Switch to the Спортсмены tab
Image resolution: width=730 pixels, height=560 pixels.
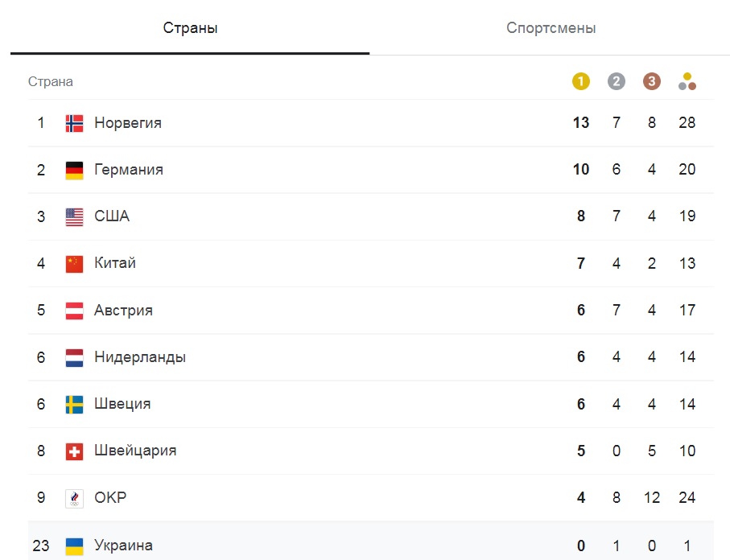[x=551, y=27]
